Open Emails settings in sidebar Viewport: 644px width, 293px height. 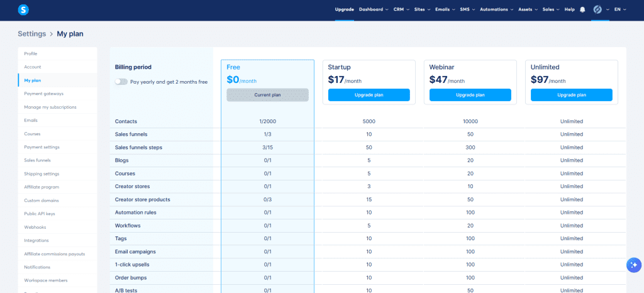(x=57, y=120)
